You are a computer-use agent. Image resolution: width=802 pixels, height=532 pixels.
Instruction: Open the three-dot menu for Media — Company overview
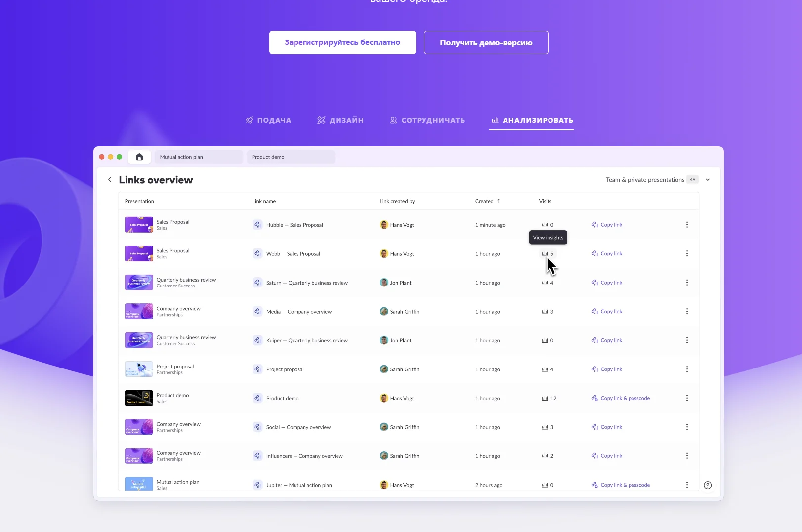687,311
